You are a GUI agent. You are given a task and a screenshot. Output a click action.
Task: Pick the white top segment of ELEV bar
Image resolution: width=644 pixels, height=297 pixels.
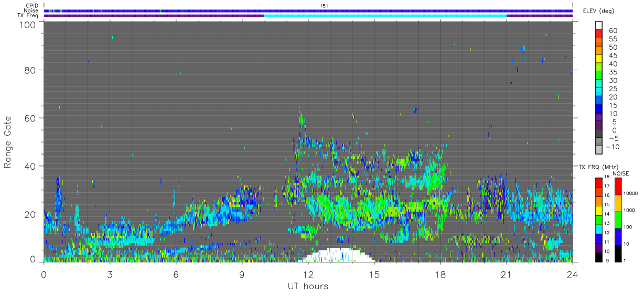point(599,25)
